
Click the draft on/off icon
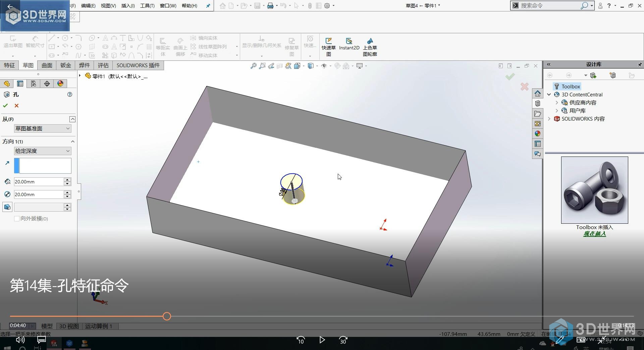7,207
